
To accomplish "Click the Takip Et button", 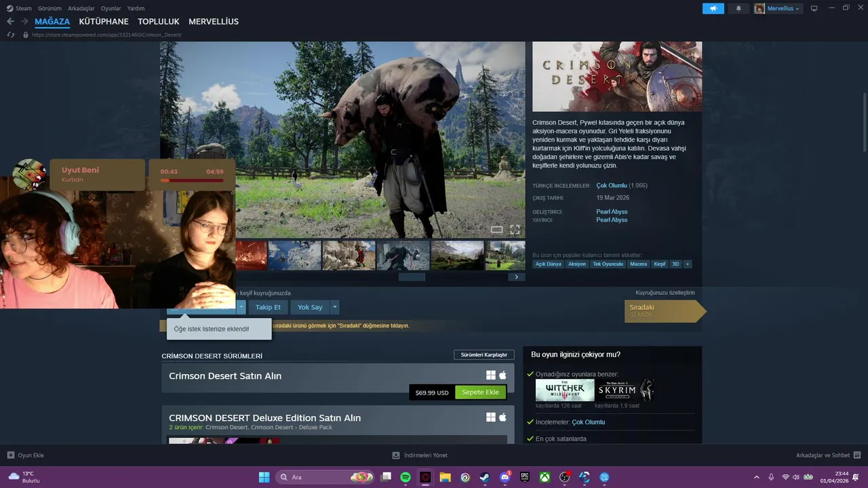I will tap(268, 307).
